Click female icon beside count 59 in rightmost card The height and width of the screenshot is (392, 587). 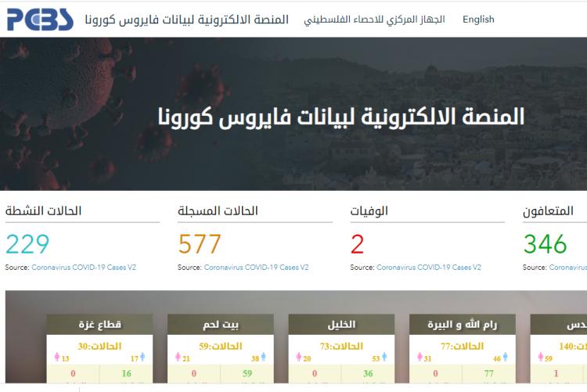pos(541,357)
